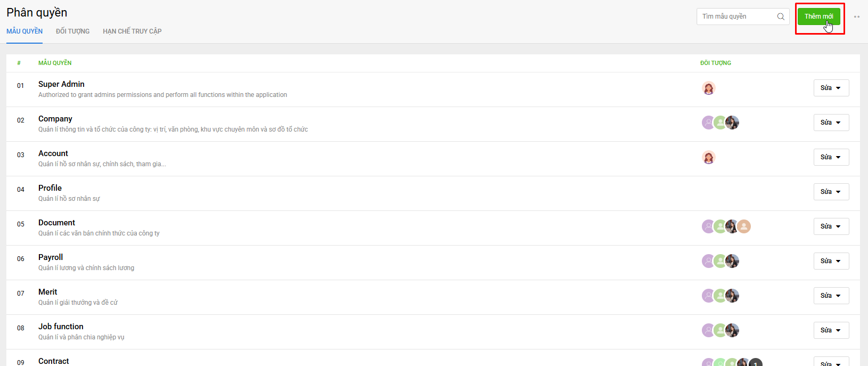Click orange avatar in Document row
Image resolution: width=868 pixels, height=366 pixels.
pyautogui.click(x=744, y=226)
